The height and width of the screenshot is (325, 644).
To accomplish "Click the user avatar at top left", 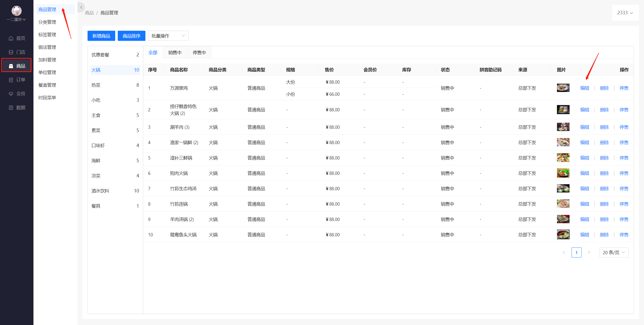I will 17,11.
